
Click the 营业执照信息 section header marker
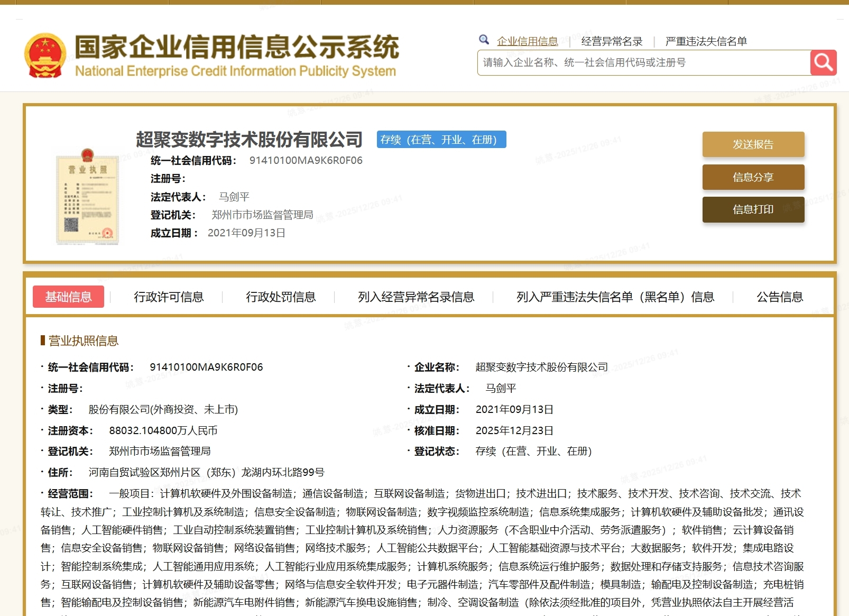43,341
